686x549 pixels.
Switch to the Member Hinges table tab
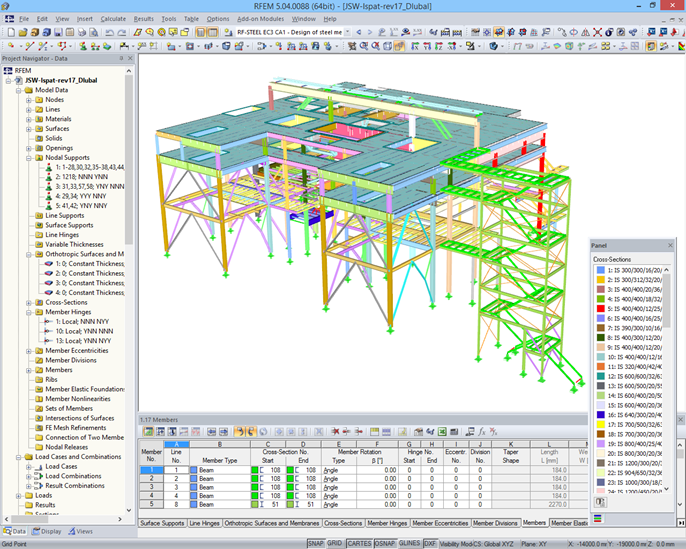click(x=387, y=523)
